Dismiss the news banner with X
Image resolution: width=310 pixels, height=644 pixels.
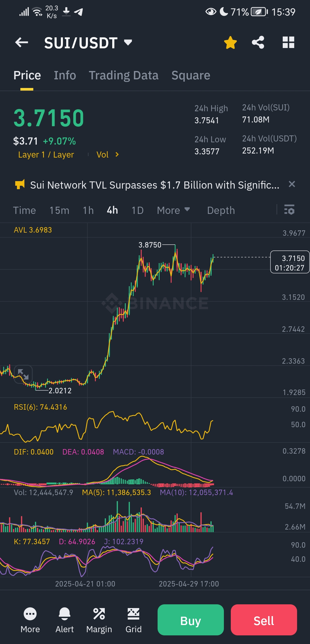pyautogui.click(x=292, y=184)
